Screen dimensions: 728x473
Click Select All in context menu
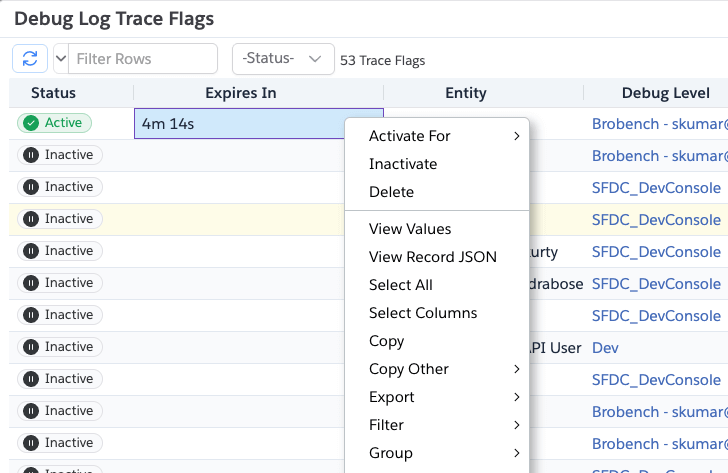click(x=400, y=285)
